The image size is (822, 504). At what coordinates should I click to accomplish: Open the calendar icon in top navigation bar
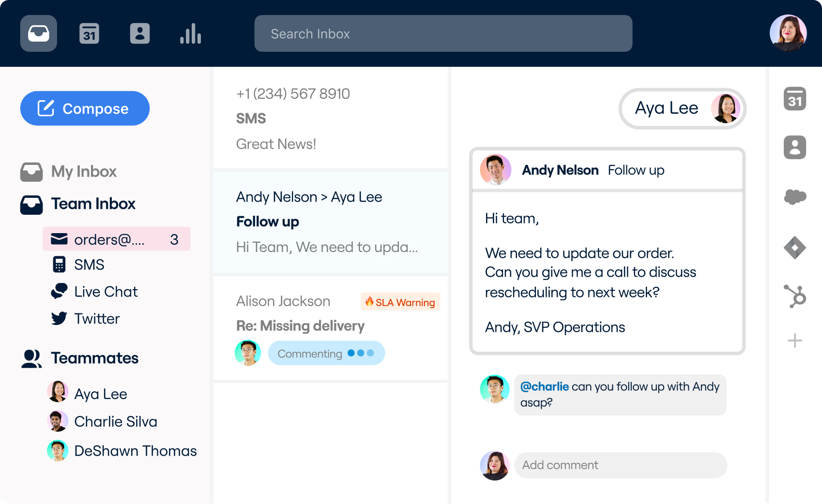pos(89,33)
